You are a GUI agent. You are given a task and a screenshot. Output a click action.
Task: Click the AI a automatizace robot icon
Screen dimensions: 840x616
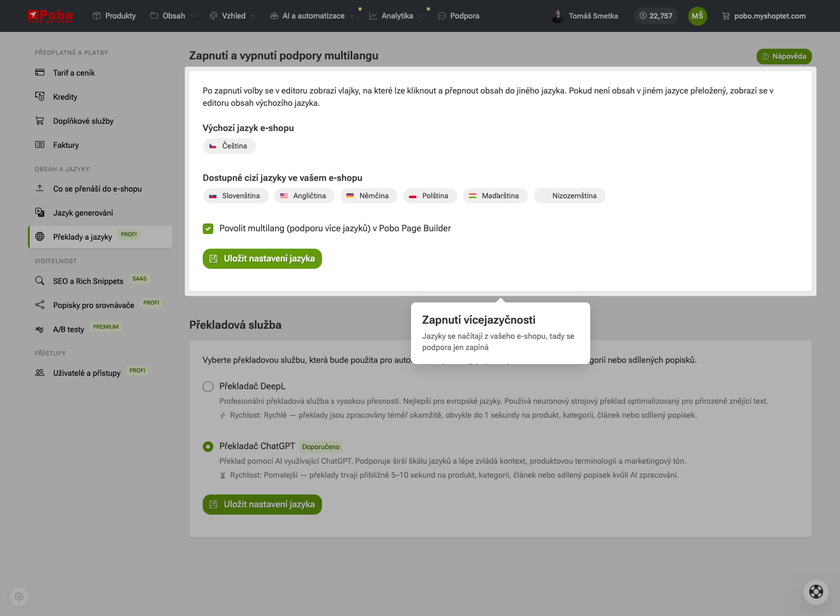274,16
